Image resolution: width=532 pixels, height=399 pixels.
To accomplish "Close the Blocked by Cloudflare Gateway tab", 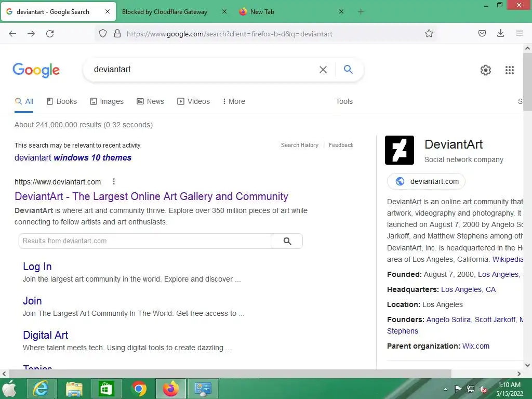I will pos(224,11).
